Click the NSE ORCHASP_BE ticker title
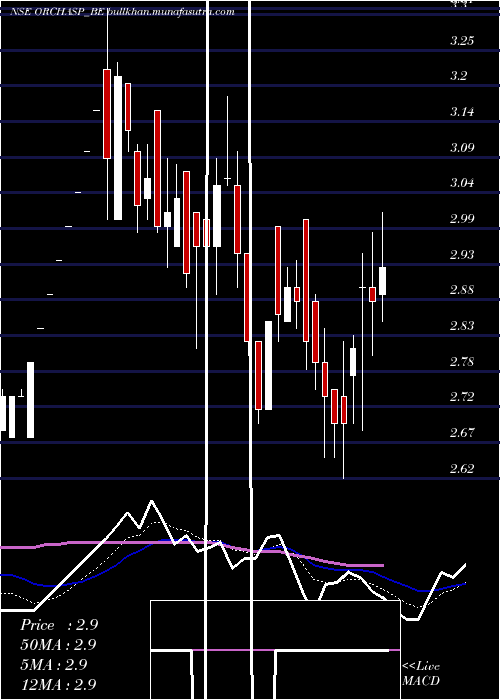Viewport: 500px width, 700px height. [x=58, y=12]
